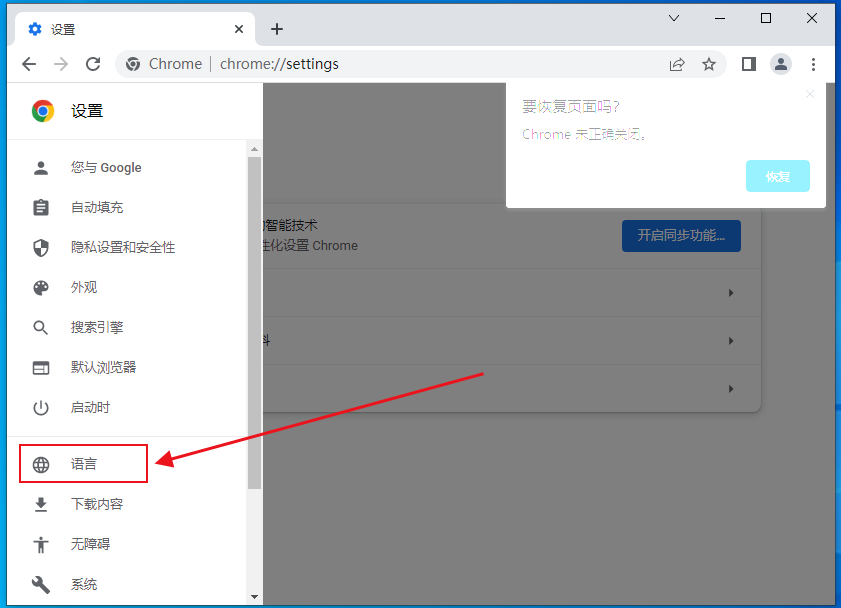Open the tab search chevron in the title bar
Viewport: 841px width, 608px height.
[x=674, y=18]
